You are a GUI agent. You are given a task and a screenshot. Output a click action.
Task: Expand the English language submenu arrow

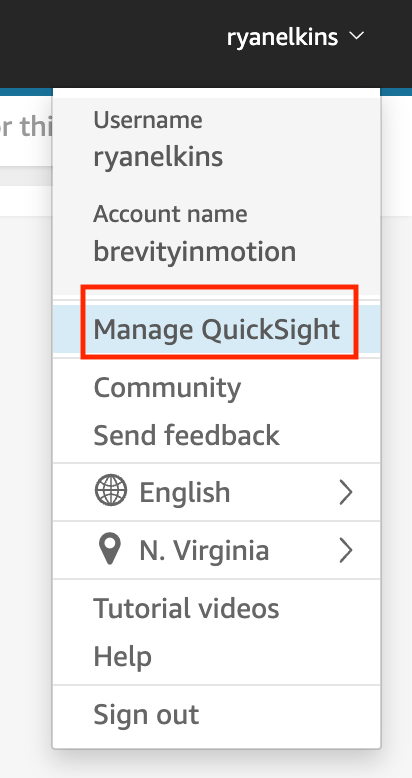tap(345, 492)
